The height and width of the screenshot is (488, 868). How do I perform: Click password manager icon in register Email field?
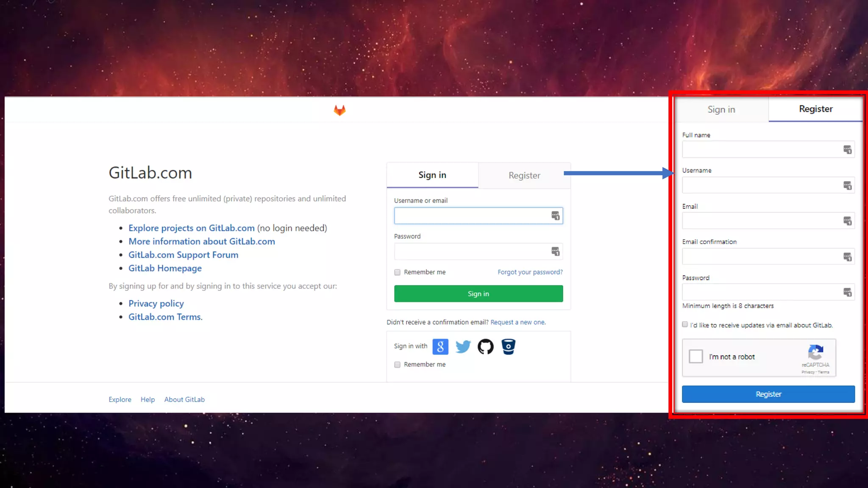pyautogui.click(x=847, y=221)
